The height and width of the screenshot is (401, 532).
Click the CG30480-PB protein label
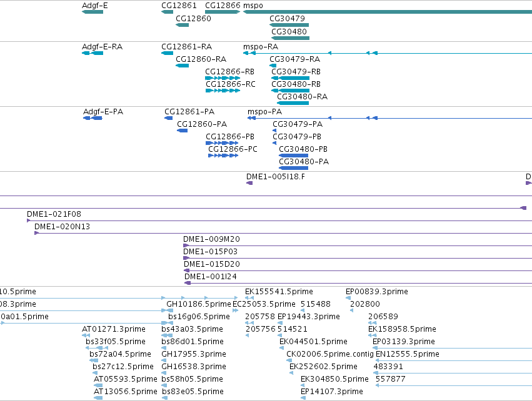point(303,149)
